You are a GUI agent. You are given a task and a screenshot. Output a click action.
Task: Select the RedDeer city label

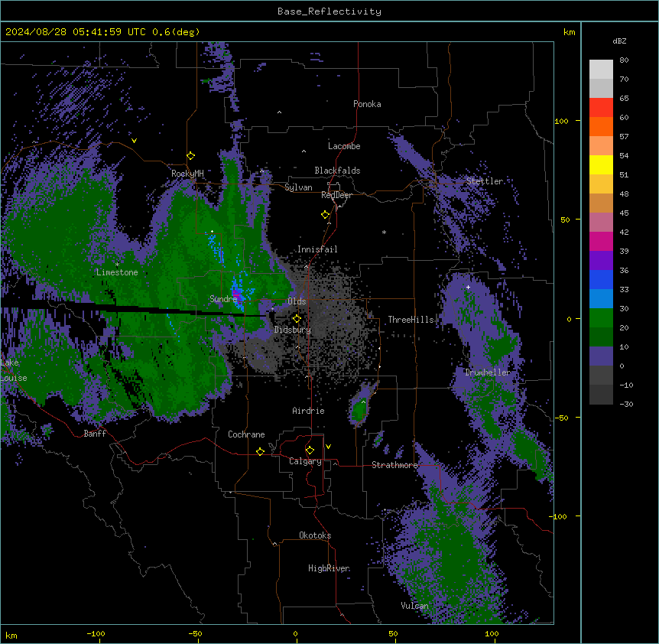pyautogui.click(x=336, y=195)
